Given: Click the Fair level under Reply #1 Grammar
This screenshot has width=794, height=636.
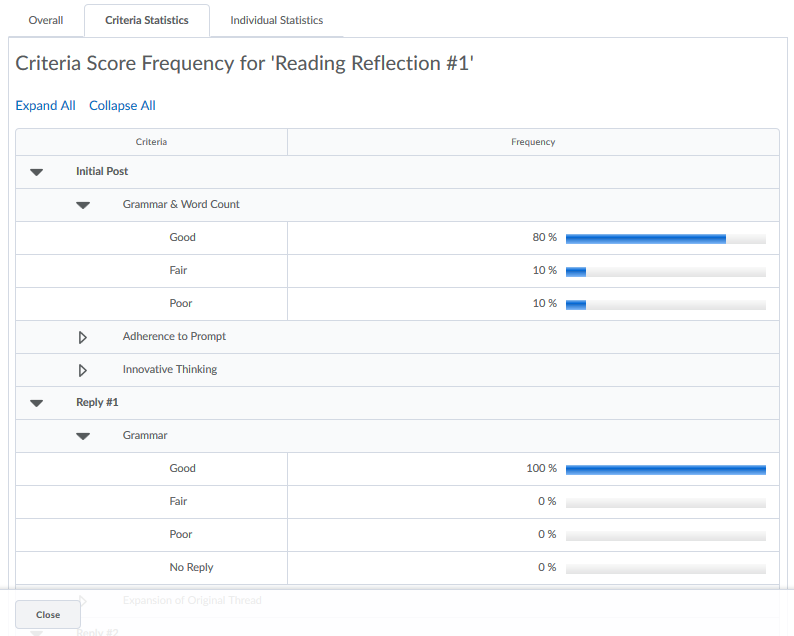Looking at the screenshot, I should [178, 501].
